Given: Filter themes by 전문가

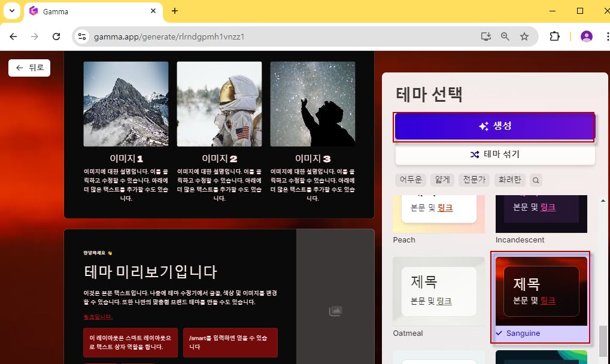Looking at the screenshot, I should 474,180.
